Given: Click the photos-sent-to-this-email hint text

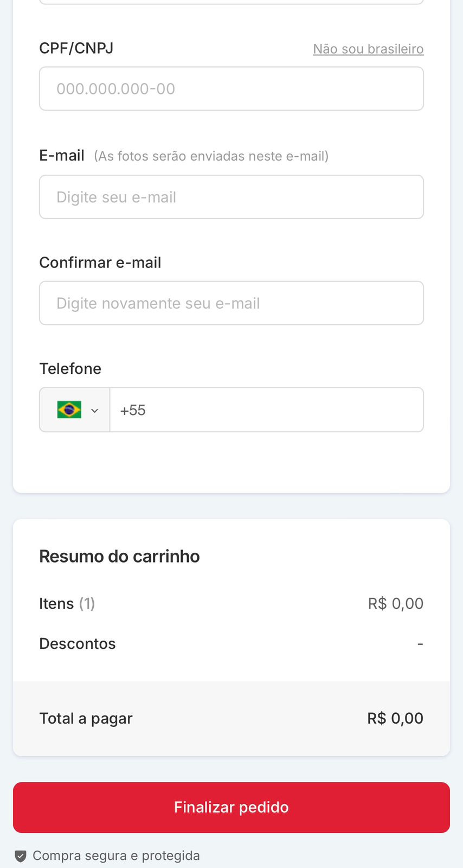Looking at the screenshot, I should tap(211, 156).
